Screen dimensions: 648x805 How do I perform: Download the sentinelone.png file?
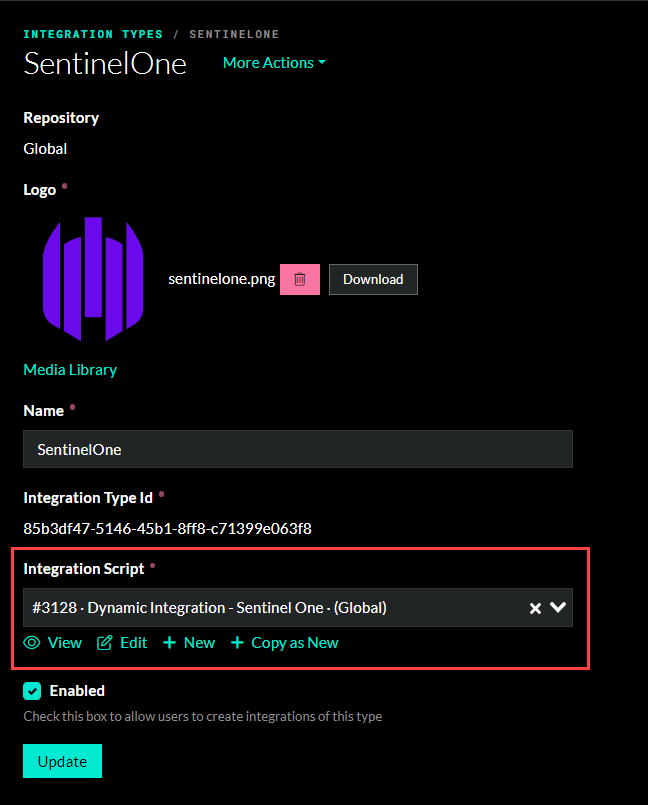point(372,279)
